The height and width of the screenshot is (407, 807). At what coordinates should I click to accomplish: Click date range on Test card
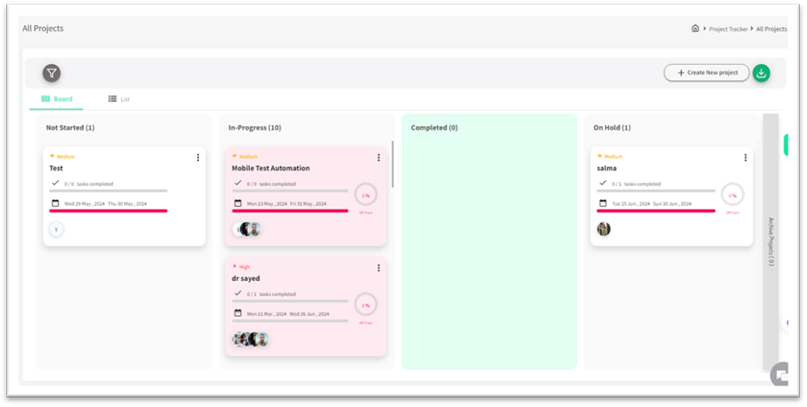pyautogui.click(x=106, y=204)
